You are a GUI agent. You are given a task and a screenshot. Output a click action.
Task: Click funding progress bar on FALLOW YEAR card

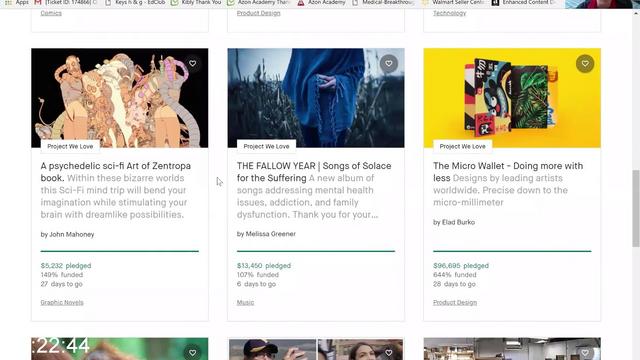coord(316,251)
